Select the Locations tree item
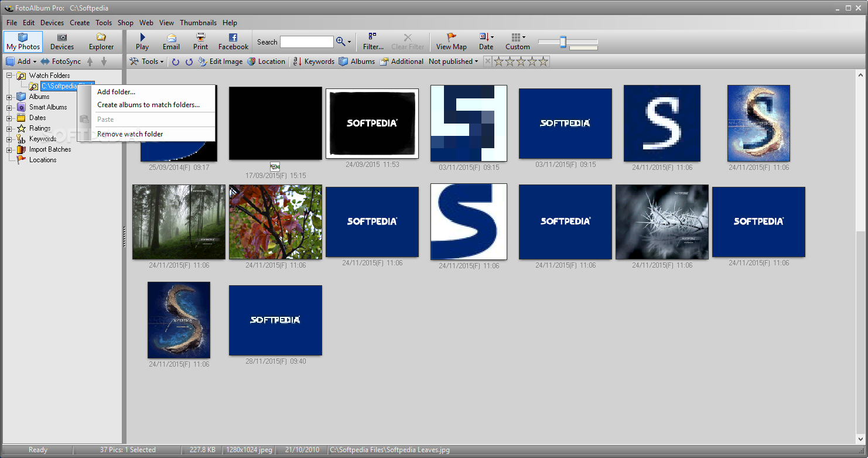 (43, 160)
